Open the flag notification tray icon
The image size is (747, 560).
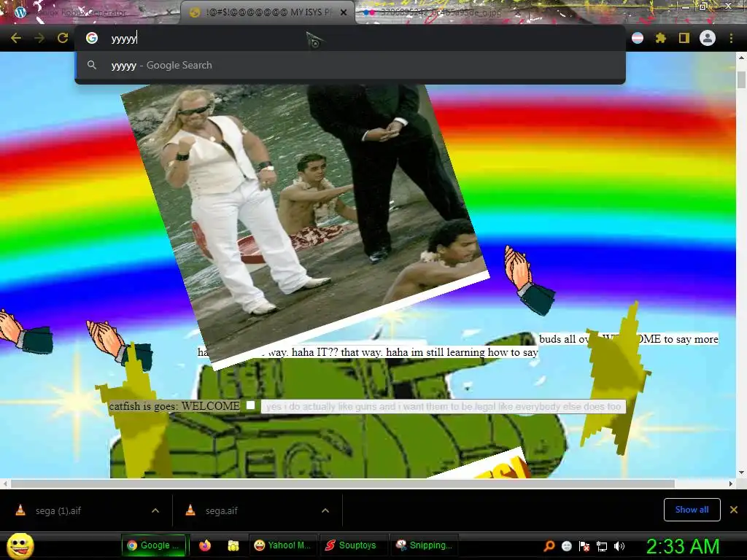click(x=584, y=546)
